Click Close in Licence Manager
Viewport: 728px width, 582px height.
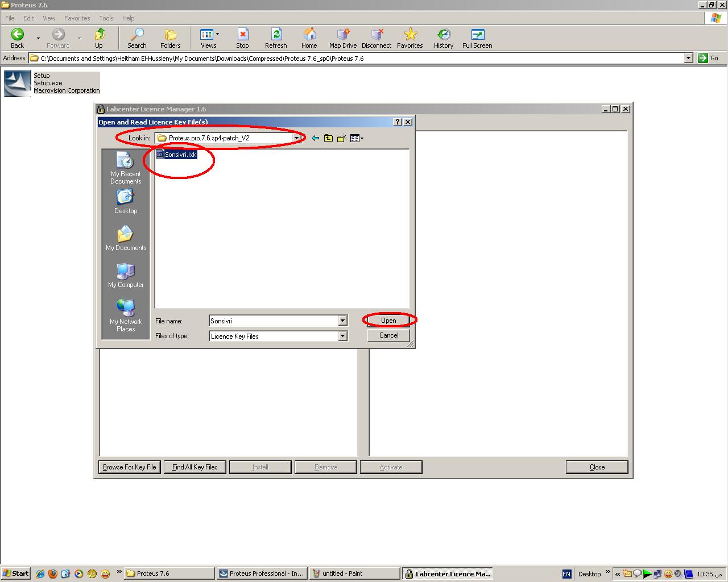tap(597, 467)
